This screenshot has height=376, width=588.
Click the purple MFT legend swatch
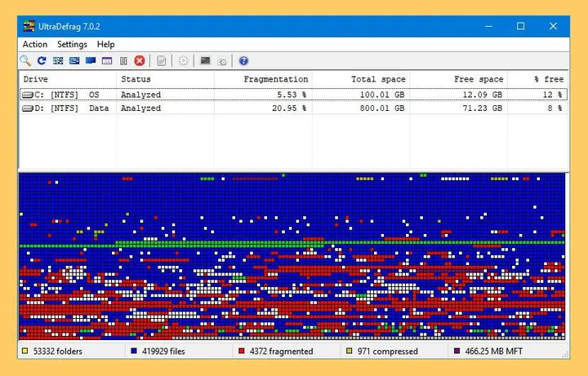pyautogui.click(x=457, y=351)
